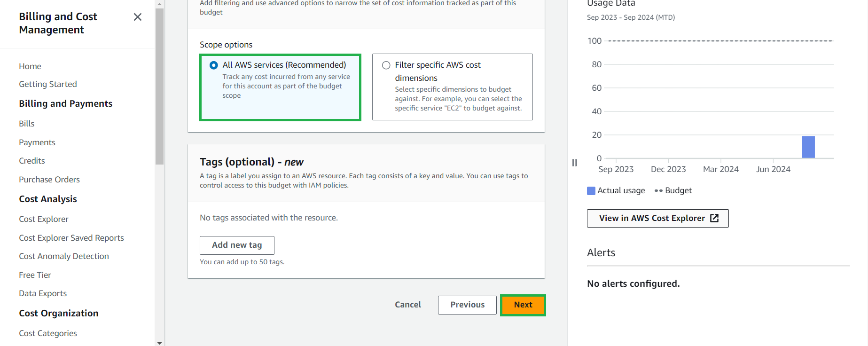Image resolution: width=868 pixels, height=346 pixels.
Task: Click sidebar scrollbar down arrow
Action: click(160, 343)
